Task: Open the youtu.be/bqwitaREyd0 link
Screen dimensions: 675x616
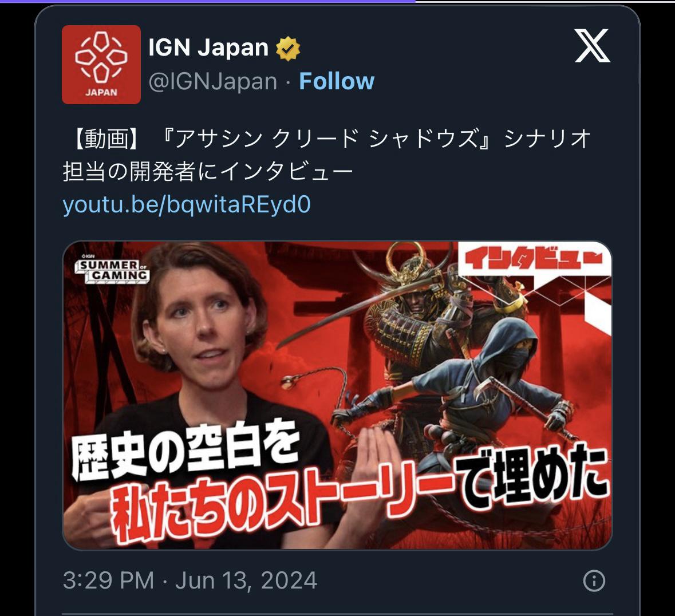Action: (187, 204)
